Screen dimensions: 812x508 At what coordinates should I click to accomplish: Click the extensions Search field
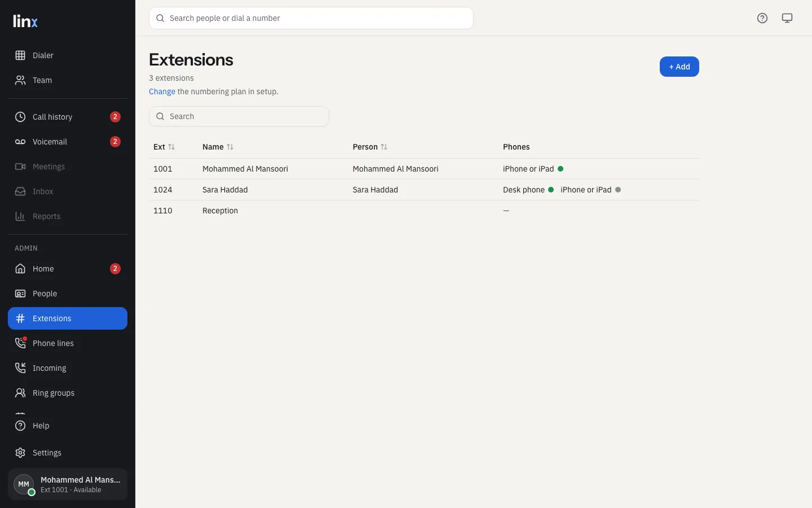pyautogui.click(x=239, y=116)
